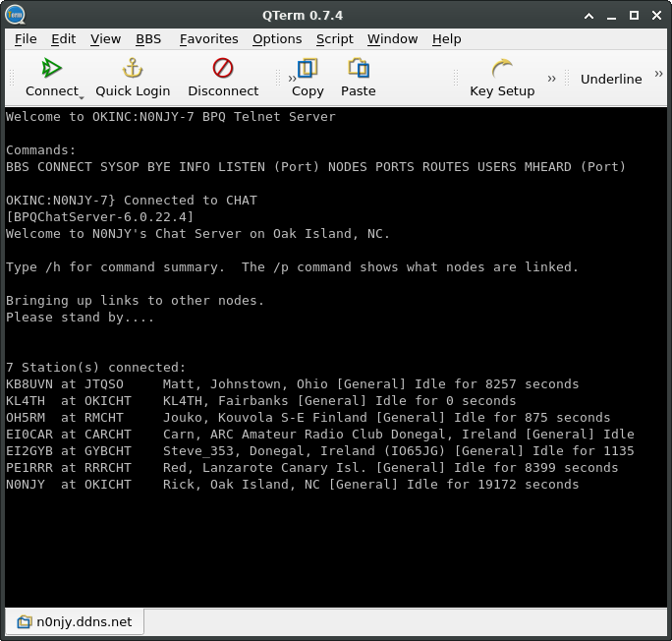Click the session icon on n0njy.ddns.net tab
672x641 pixels.
(x=24, y=622)
